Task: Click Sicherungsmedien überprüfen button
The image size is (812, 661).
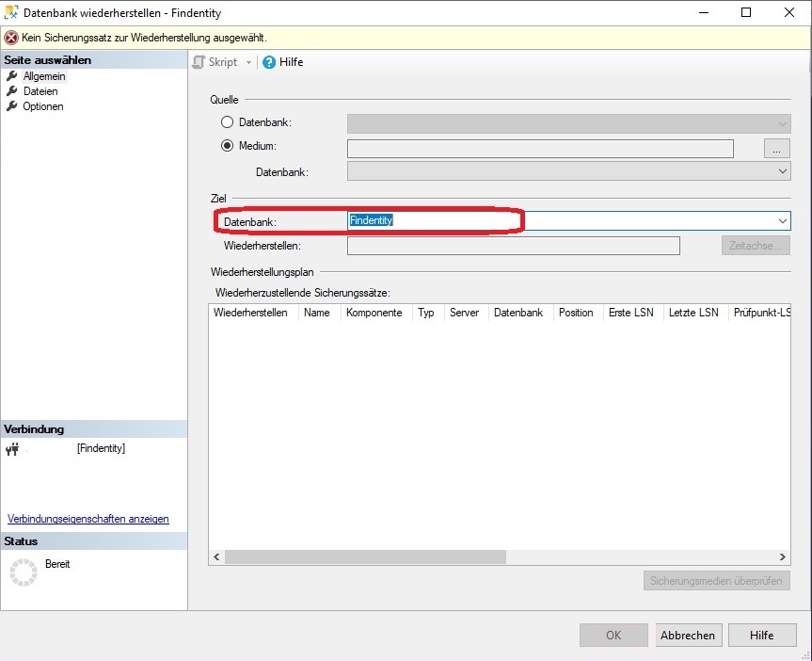Action: pos(717,581)
